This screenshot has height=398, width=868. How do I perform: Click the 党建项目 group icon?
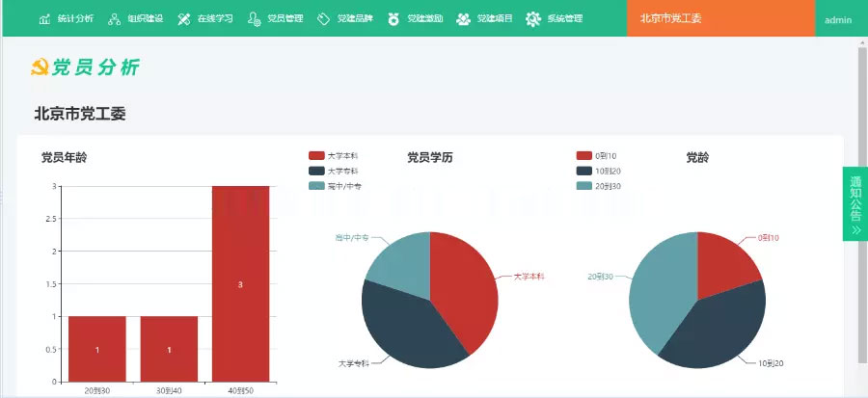point(463,19)
